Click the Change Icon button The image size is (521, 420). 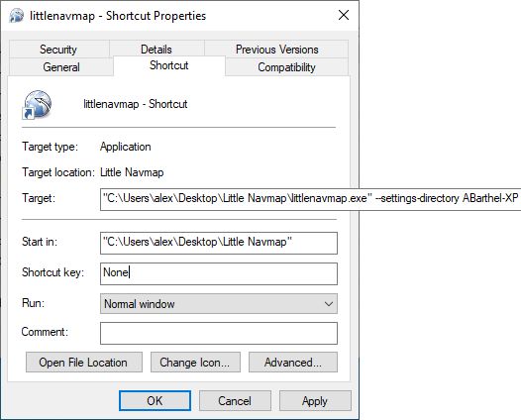coord(195,363)
